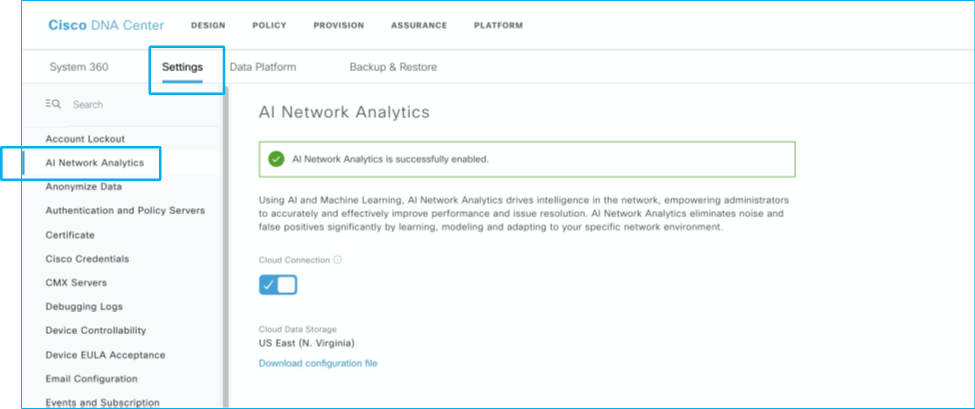Screen dimensions: 975x409
Task: Select Anonymize Data in sidebar
Action: click(83, 186)
